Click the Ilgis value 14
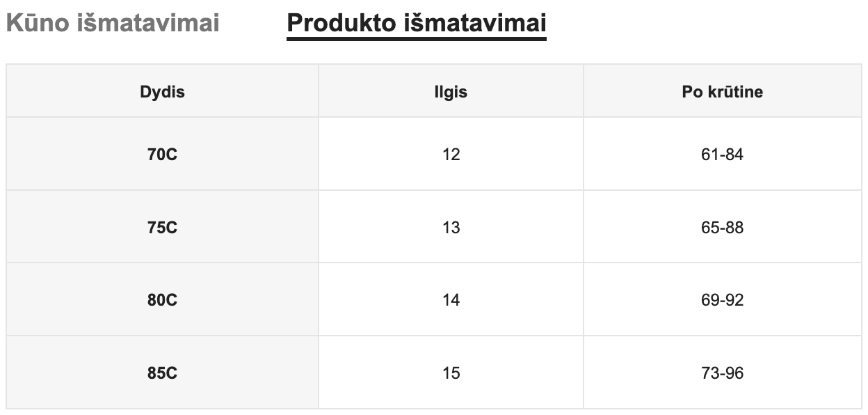This screenshot has width=868, height=415. (x=451, y=300)
